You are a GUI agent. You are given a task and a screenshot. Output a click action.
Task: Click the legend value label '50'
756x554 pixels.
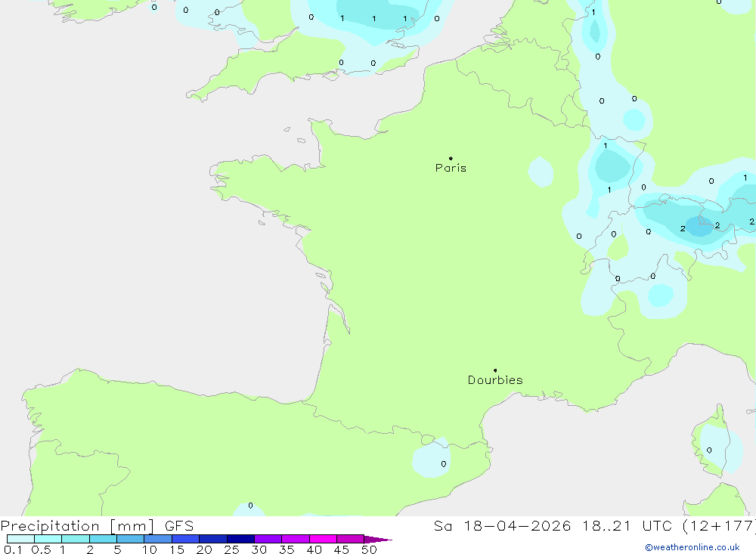(x=369, y=549)
